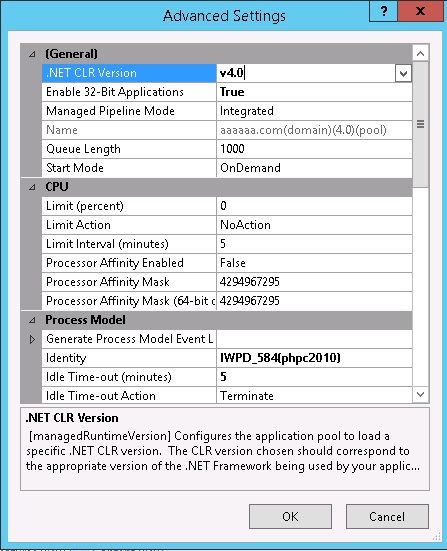
Task: Close the Advanced Settings dialog
Action: tap(420, 11)
